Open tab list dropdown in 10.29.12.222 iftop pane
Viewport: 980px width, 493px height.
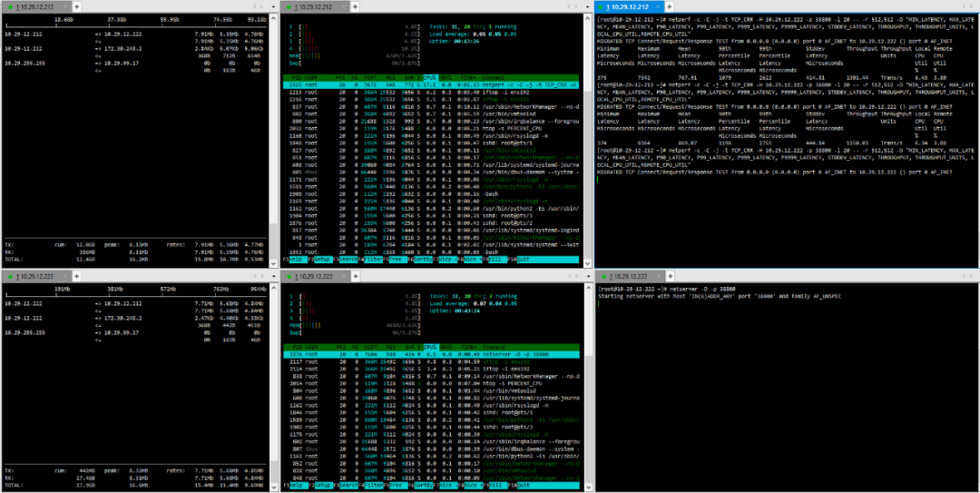272,277
